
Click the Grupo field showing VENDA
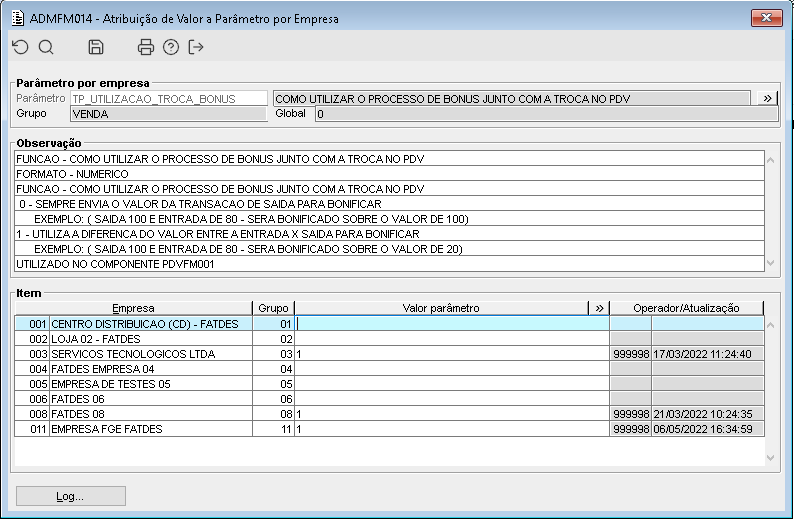click(x=169, y=114)
